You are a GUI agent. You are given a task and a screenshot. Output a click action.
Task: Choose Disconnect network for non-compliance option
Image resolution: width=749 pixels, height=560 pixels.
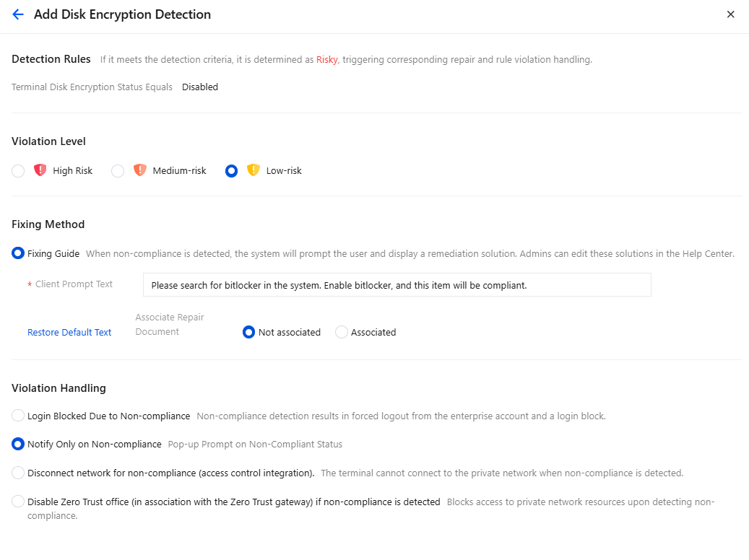18,473
